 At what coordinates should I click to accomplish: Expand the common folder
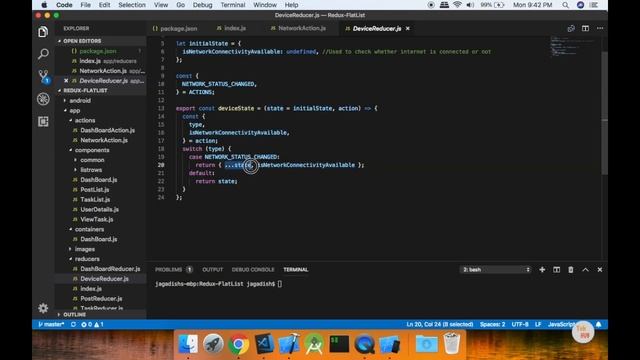click(x=92, y=160)
